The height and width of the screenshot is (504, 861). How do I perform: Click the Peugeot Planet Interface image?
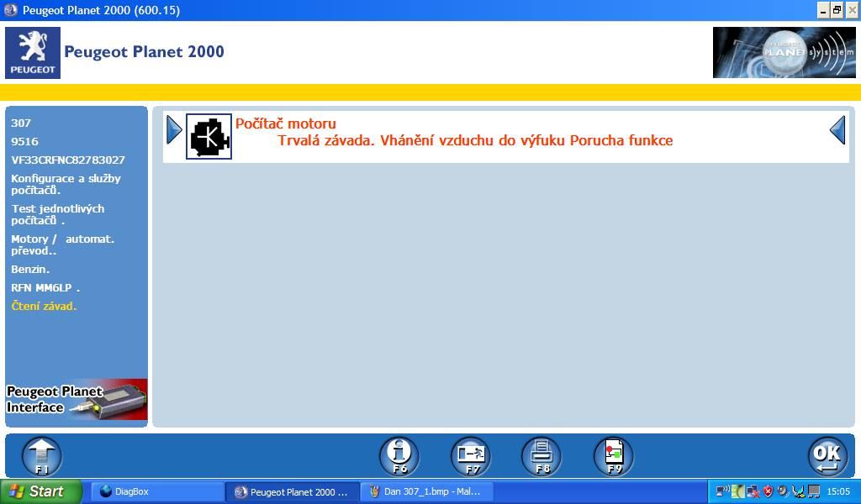coord(77,400)
